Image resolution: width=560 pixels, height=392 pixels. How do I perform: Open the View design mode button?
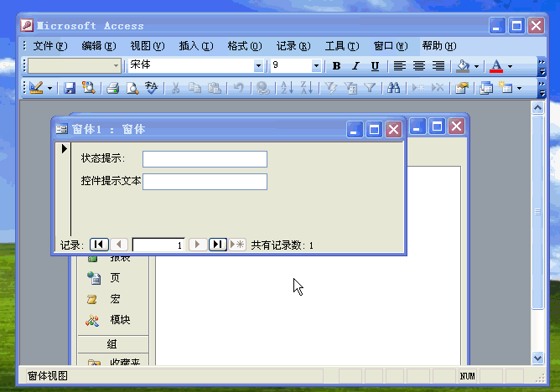[x=36, y=88]
